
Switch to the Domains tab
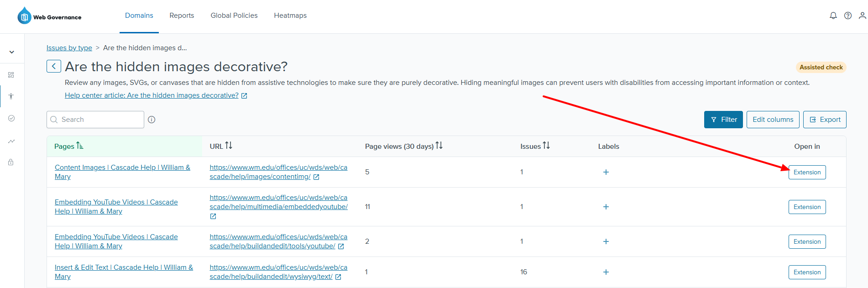coord(139,16)
